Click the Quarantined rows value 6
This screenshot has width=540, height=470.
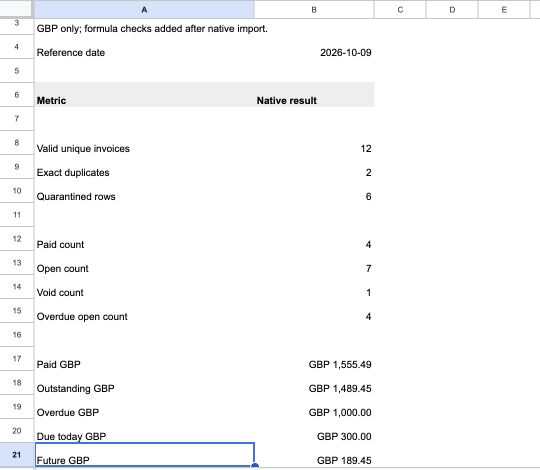314,191
